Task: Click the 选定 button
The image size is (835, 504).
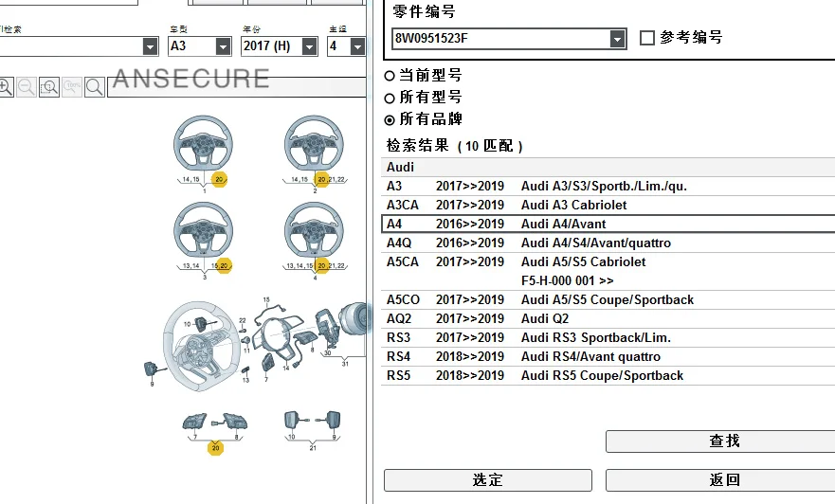Action: click(x=488, y=480)
